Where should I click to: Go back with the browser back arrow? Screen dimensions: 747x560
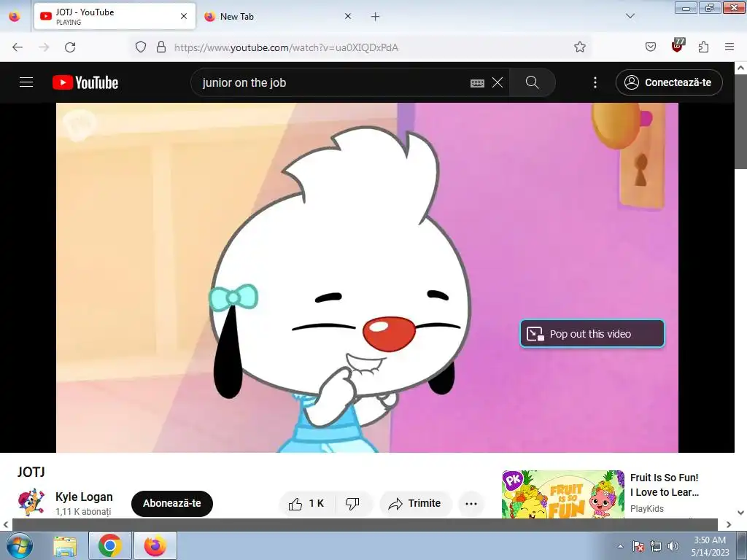(x=18, y=47)
